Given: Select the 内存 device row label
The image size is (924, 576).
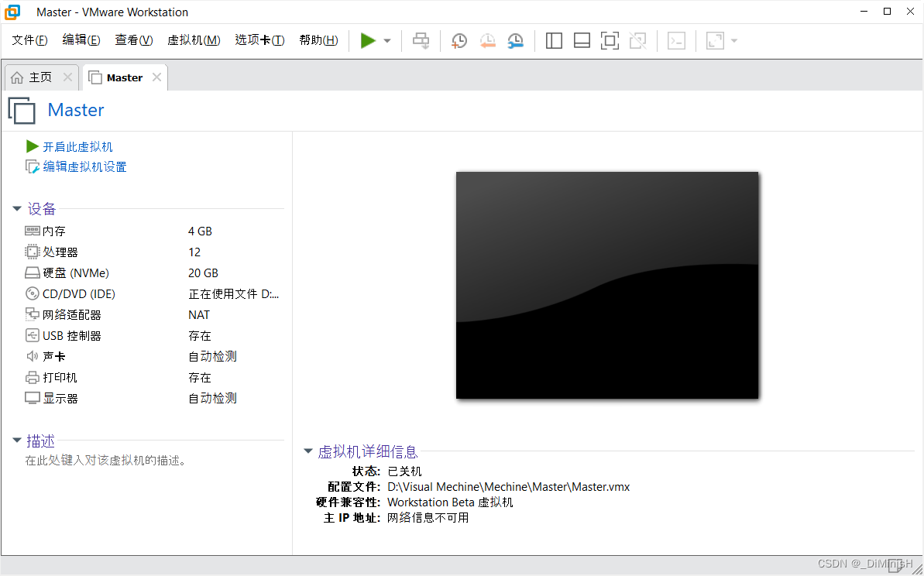Looking at the screenshot, I should coord(54,231).
